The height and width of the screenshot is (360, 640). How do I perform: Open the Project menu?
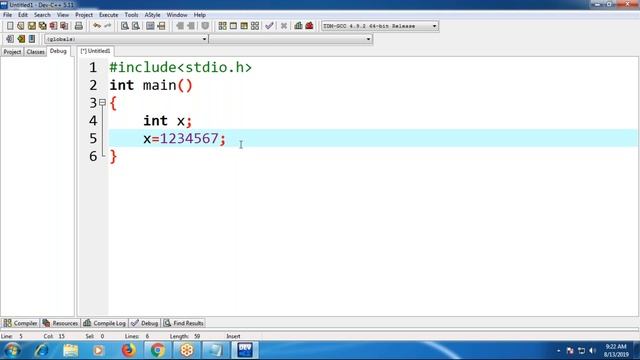click(84, 15)
